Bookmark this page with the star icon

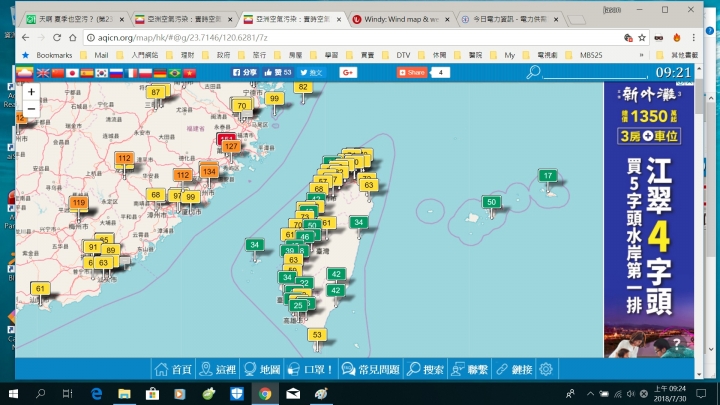pos(641,38)
